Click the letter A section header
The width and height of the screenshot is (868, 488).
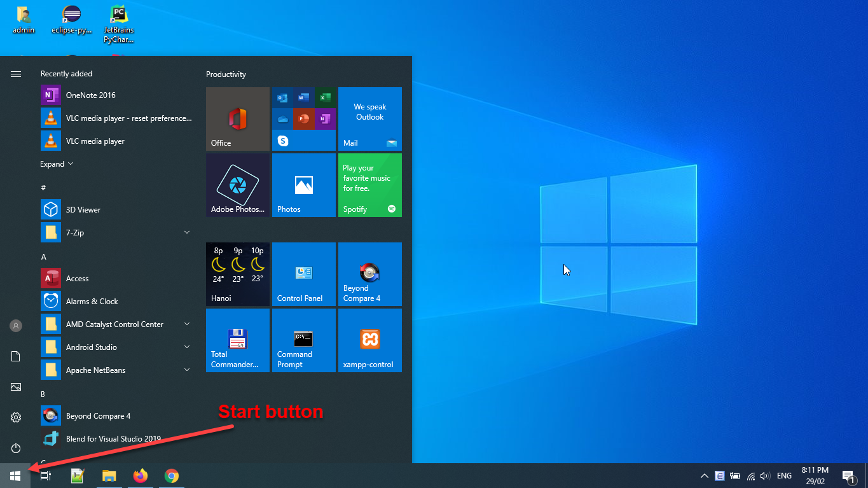[44, 257]
